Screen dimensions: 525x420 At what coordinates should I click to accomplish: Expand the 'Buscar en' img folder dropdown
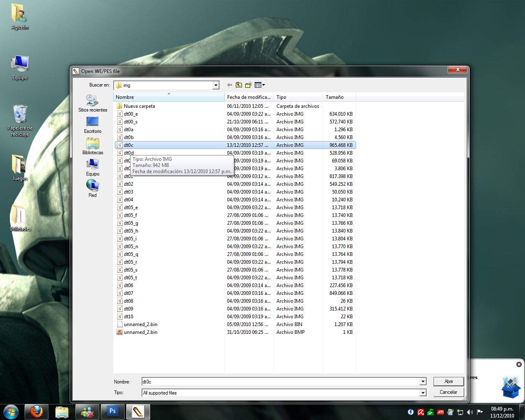pos(216,85)
